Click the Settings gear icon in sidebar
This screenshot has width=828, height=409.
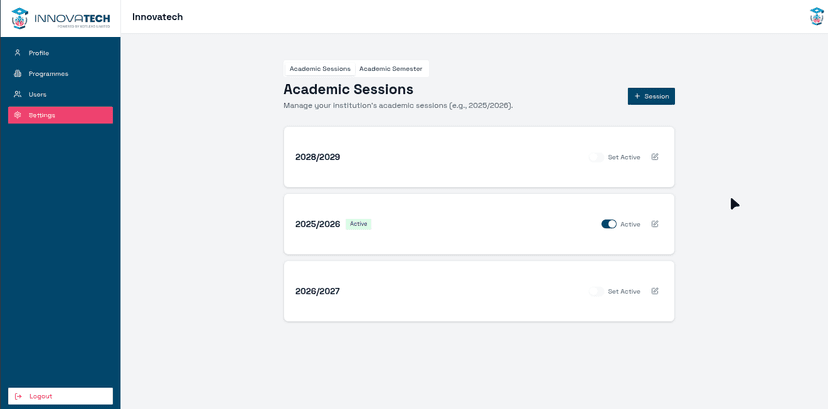[x=18, y=115]
